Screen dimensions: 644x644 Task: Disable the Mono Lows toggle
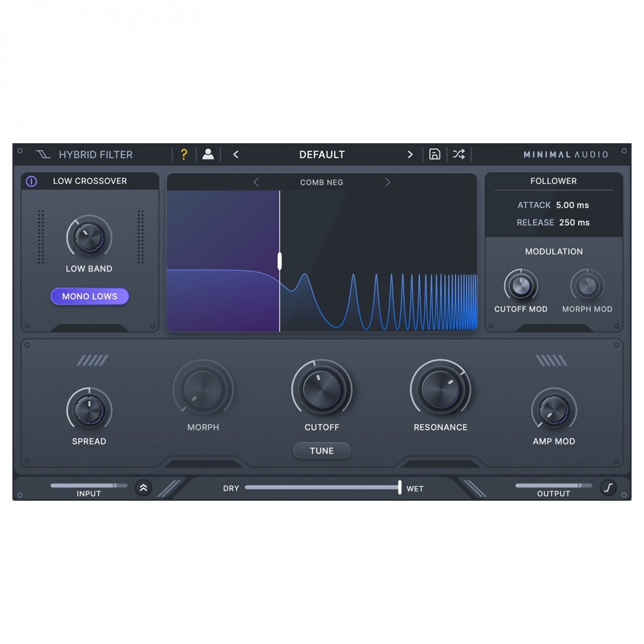click(90, 296)
